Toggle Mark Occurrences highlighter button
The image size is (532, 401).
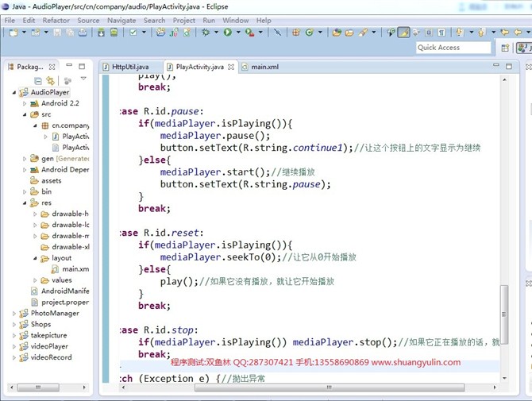pyautogui.click(x=403, y=33)
